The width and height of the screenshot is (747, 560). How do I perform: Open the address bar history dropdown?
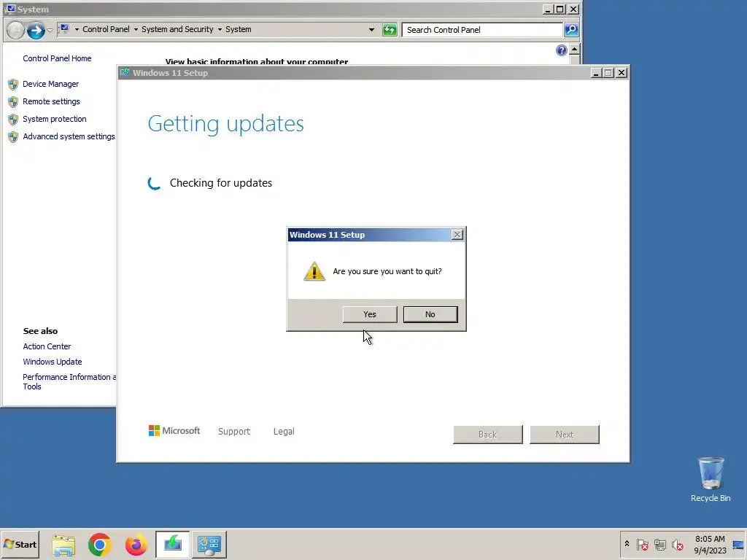pos(371,29)
